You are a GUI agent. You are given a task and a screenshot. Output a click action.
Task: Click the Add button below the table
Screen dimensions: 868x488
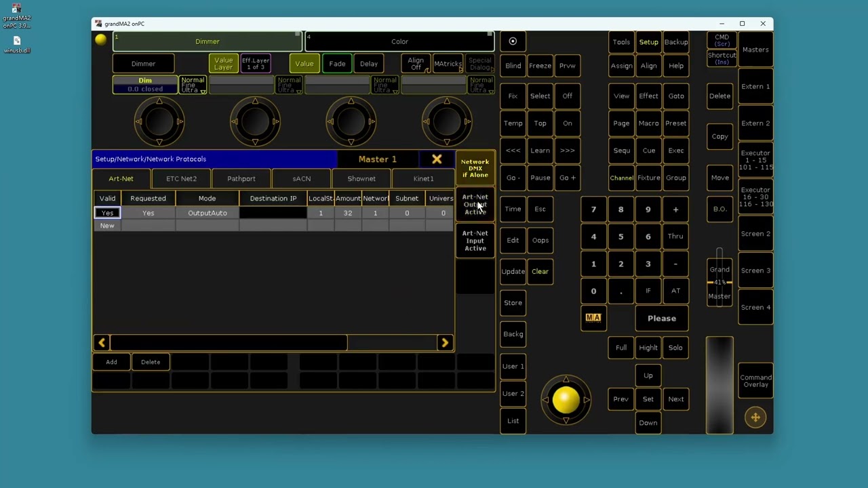[111, 362]
